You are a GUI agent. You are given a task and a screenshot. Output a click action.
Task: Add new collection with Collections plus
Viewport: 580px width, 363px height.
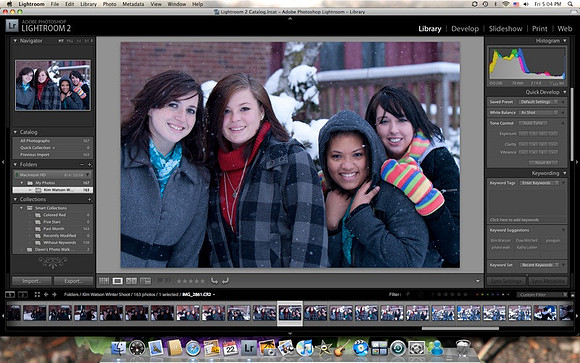coord(90,199)
